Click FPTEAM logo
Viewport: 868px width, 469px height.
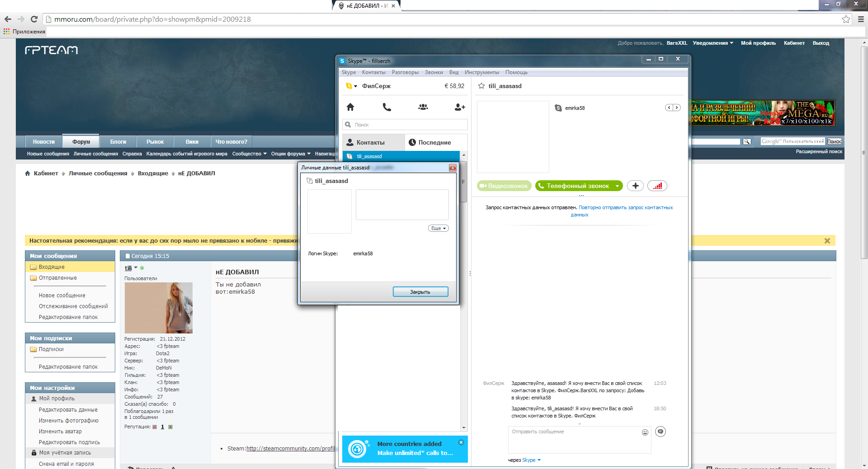51,50
